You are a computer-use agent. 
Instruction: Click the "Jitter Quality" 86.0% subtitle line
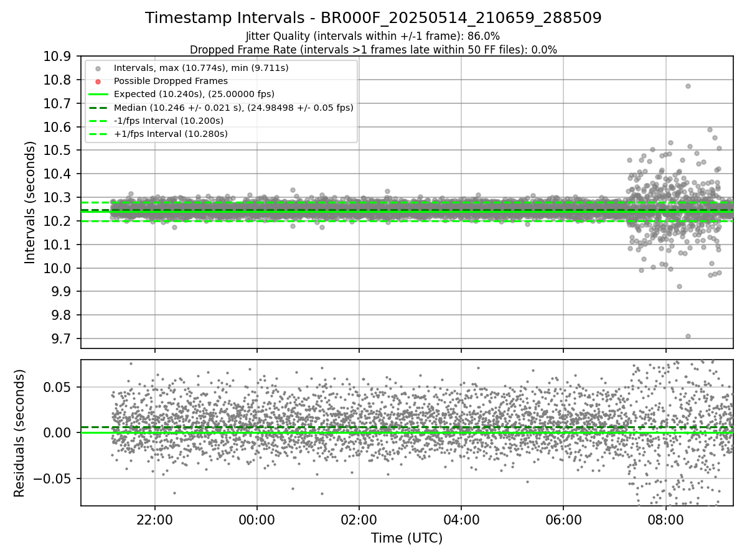(x=373, y=36)
